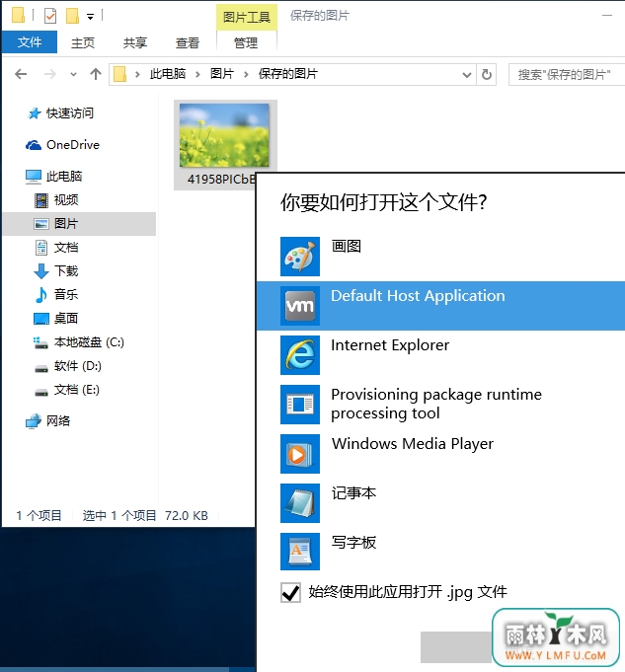Click the new folder icon in title bar
The image size is (625, 672).
pyautogui.click(x=72, y=16)
